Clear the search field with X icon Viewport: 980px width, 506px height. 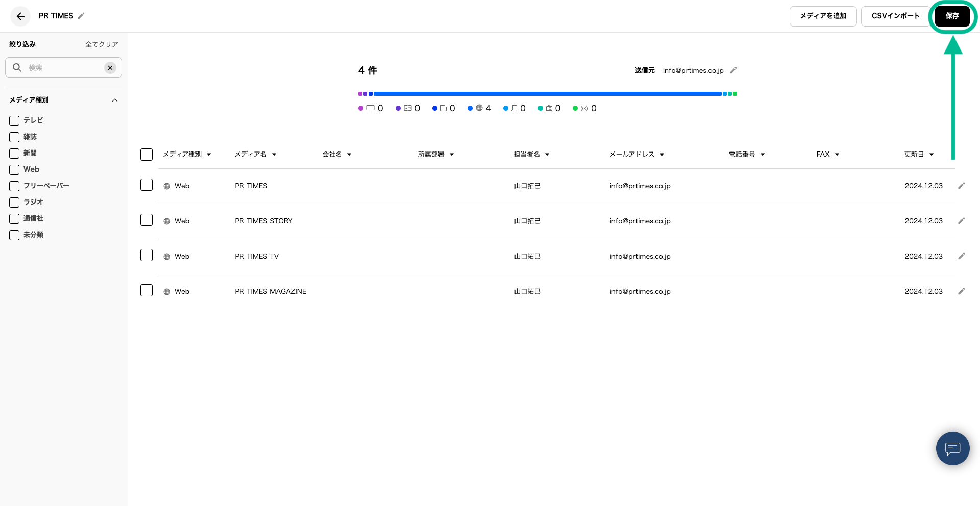[110, 68]
